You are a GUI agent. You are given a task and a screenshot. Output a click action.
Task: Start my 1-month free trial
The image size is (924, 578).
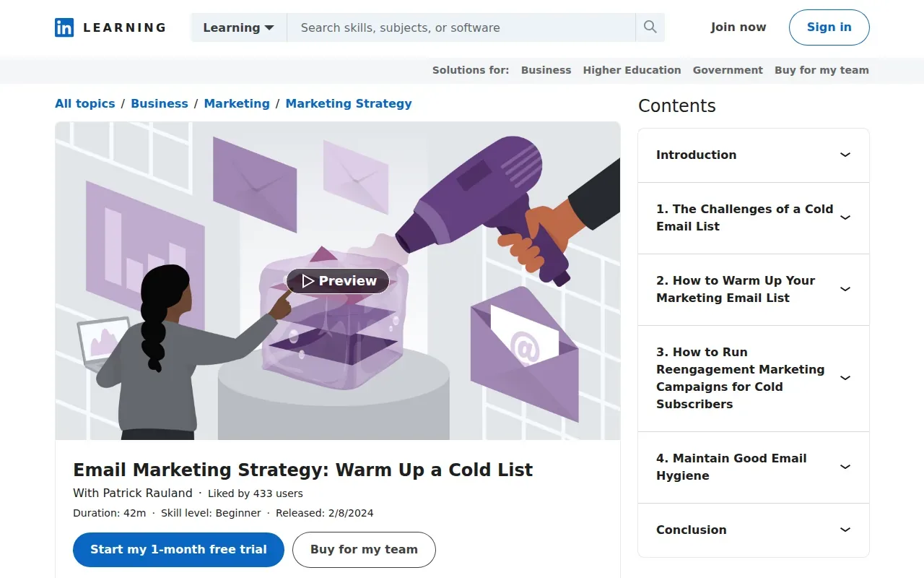click(178, 550)
